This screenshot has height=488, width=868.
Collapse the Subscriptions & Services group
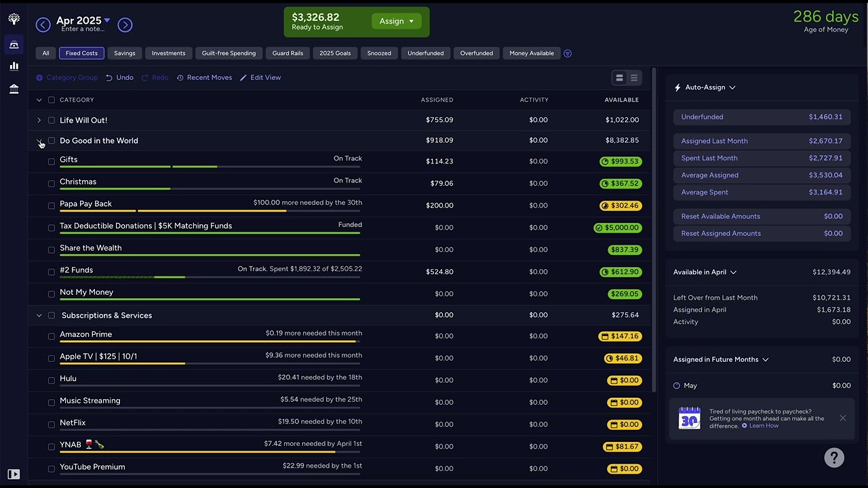pos(39,316)
